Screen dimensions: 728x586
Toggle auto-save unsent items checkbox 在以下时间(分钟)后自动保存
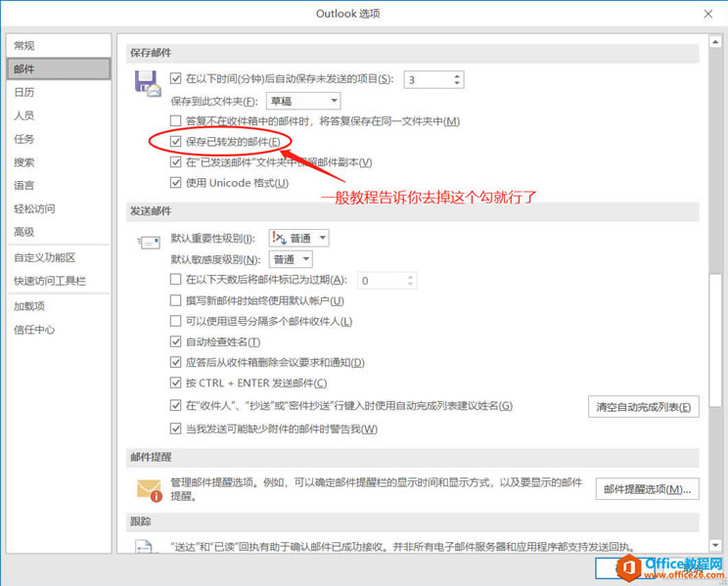(175, 78)
